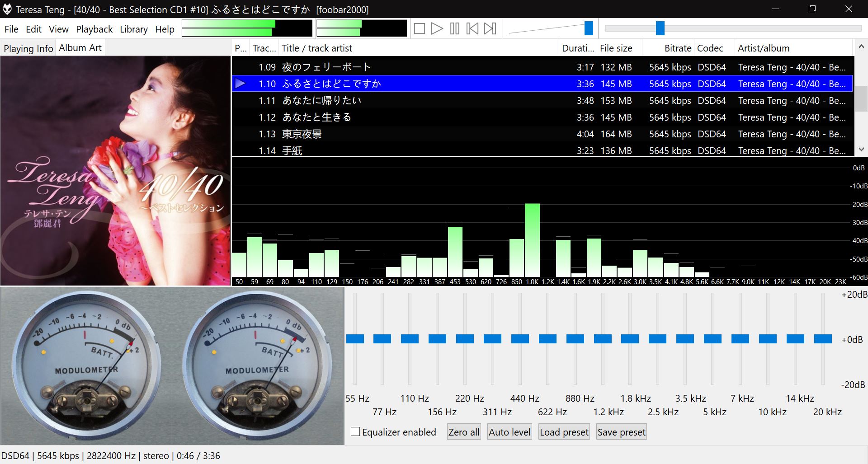Click the Save preset button
The height and width of the screenshot is (464, 868).
click(622, 432)
